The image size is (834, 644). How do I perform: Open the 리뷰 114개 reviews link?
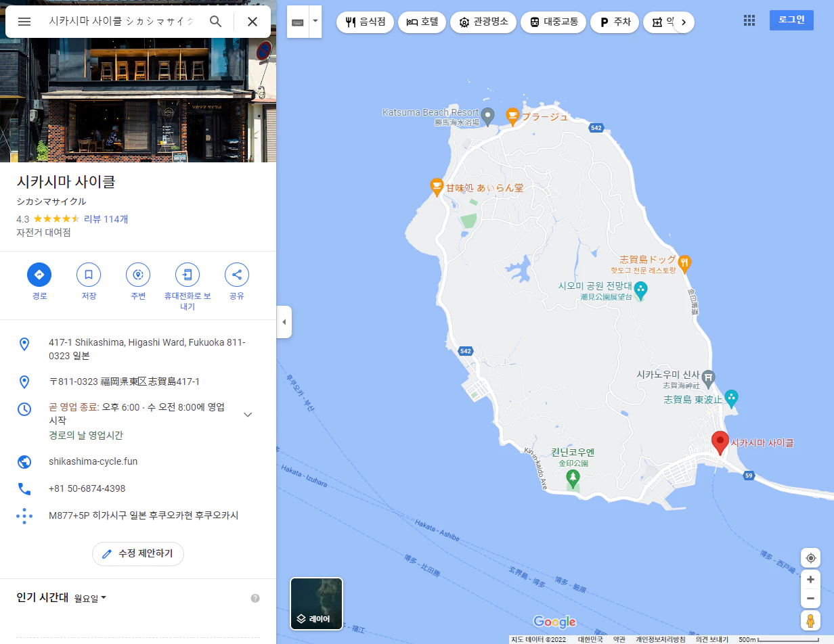pyautogui.click(x=106, y=219)
